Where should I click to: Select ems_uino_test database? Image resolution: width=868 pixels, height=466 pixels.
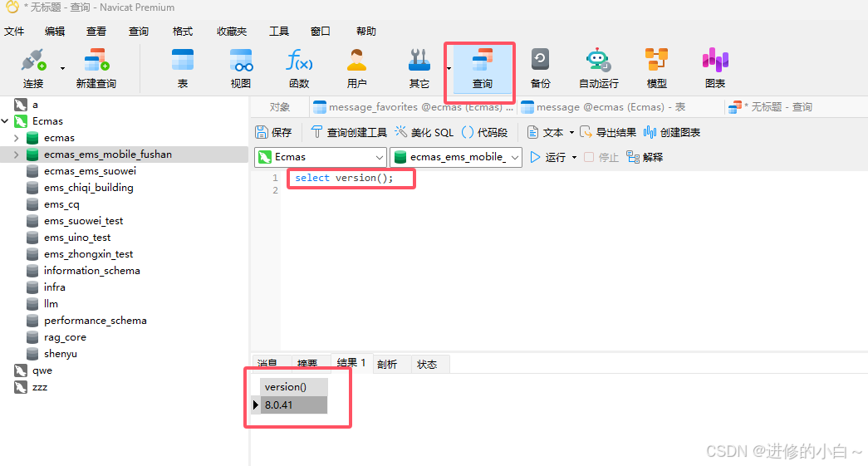[77, 238]
